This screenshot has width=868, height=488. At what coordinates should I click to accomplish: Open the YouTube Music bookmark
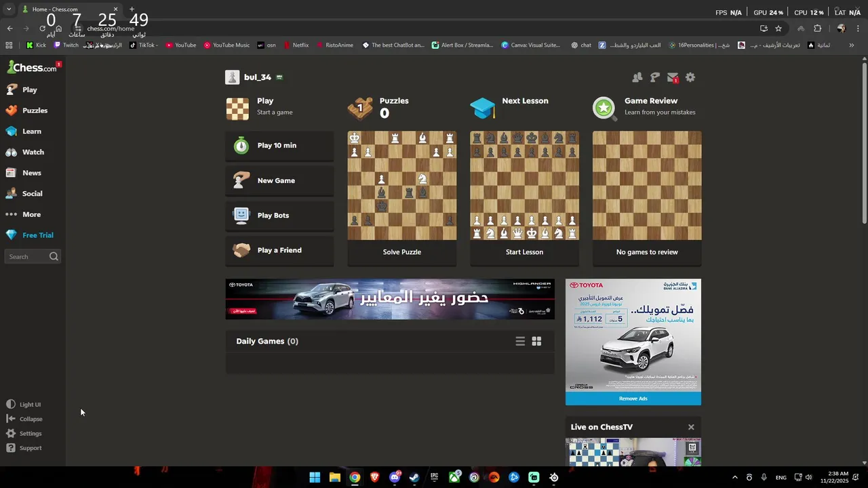point(226,45)
